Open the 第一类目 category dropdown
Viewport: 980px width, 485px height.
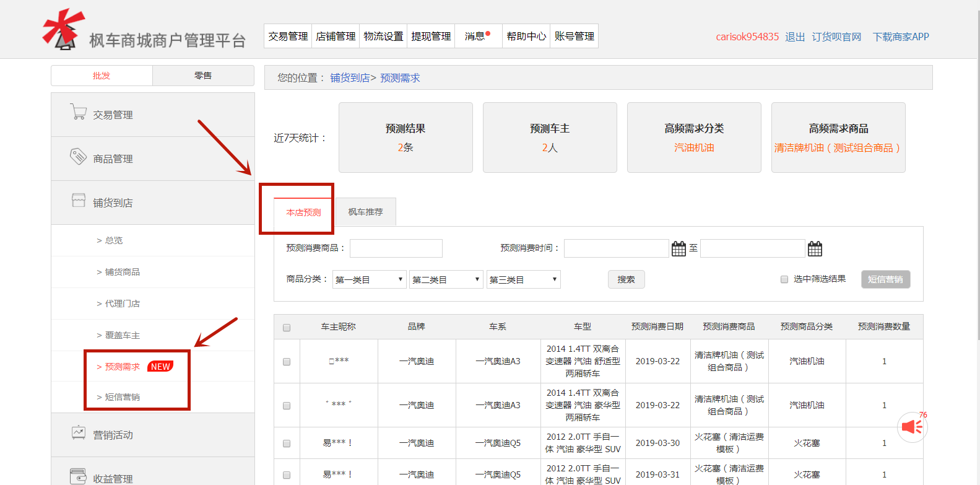pyautogui.click(x=369, y=279)
